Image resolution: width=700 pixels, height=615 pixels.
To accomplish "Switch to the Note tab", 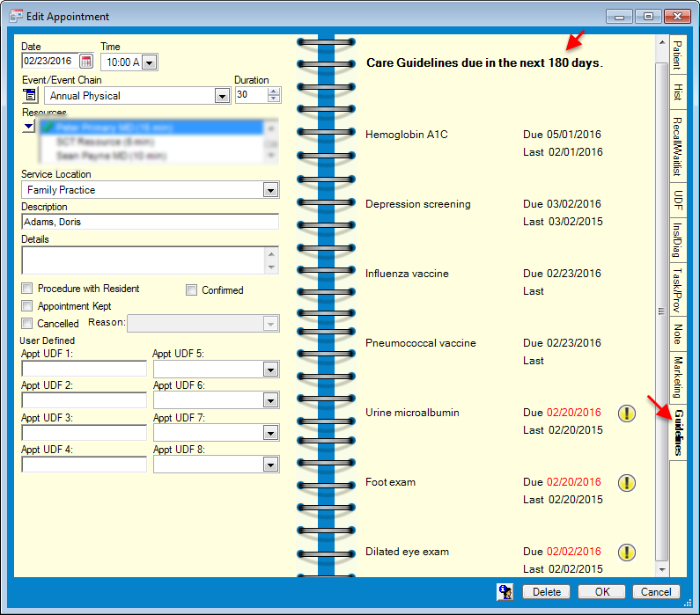I will pos(677,334).
